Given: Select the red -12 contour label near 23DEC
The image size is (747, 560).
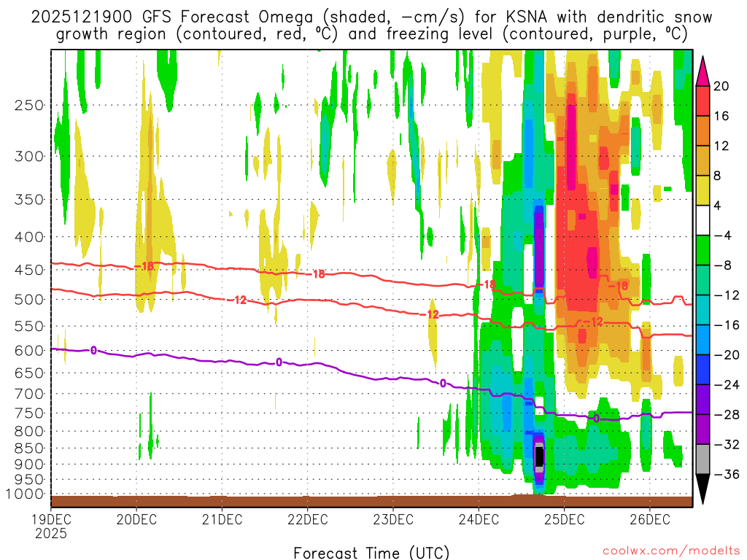Looking at the screenshot, I should click(429, 314).
